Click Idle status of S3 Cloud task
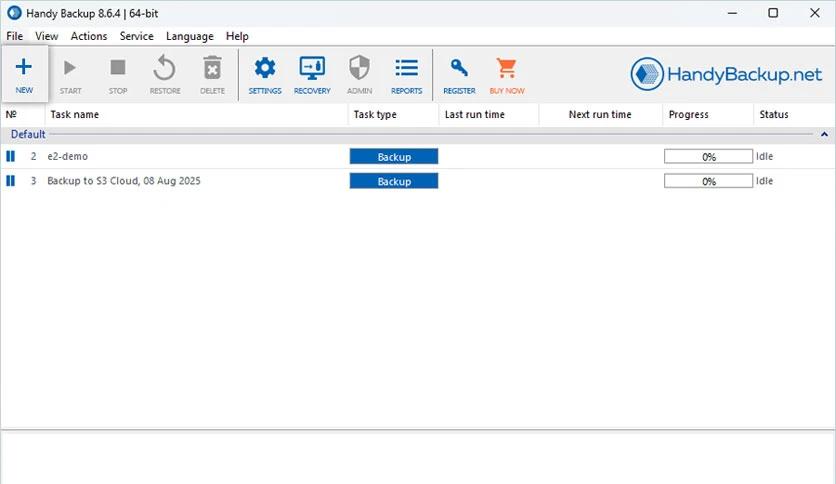The height and width of the screenshot is (484, 836). 764,181
